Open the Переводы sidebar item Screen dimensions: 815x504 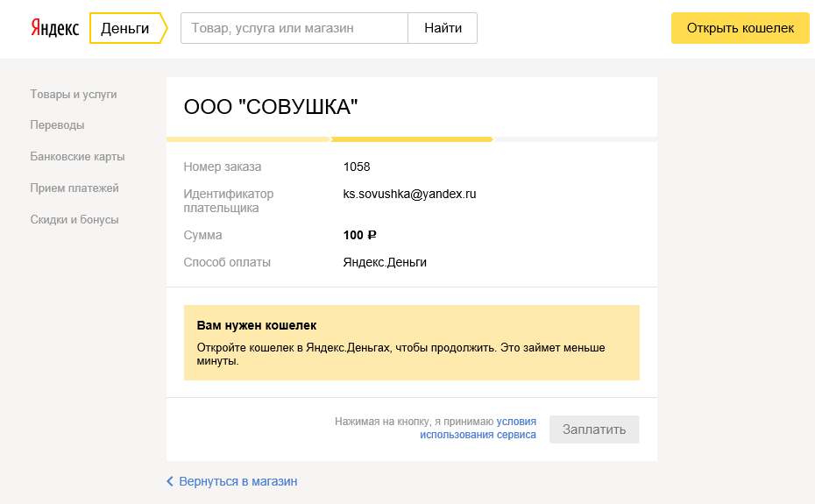point(57,124)
